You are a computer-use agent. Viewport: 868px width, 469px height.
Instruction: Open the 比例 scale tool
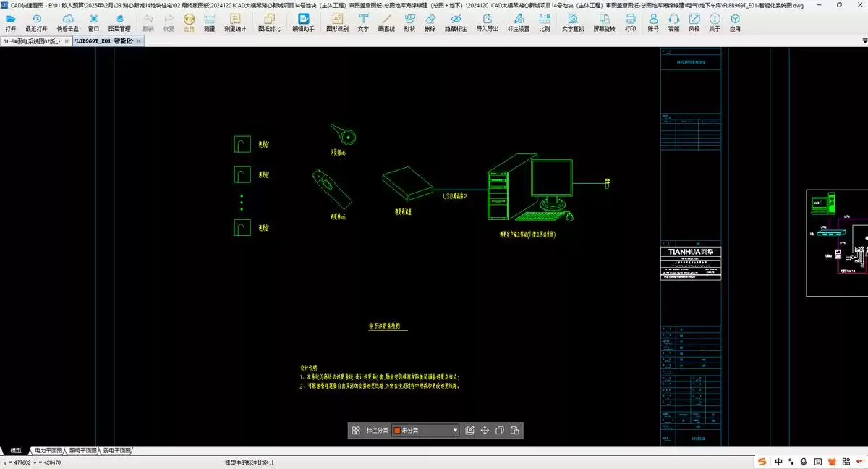pyautogui.click(x=545, y=22)
